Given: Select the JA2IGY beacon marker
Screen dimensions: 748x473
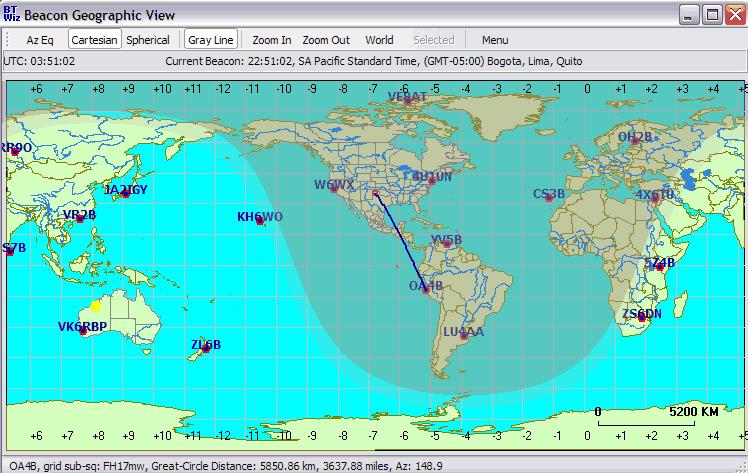Looking at the screenshot, I should point(125,194).
